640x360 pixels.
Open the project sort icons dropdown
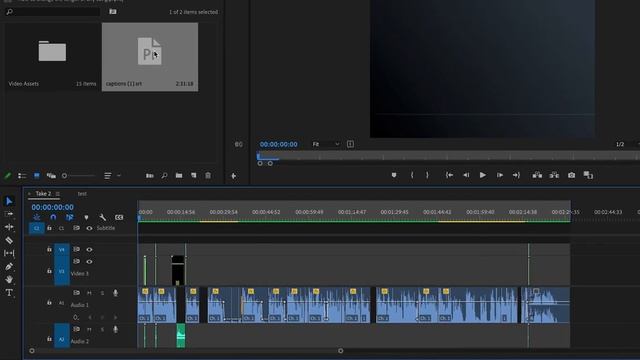112,176
